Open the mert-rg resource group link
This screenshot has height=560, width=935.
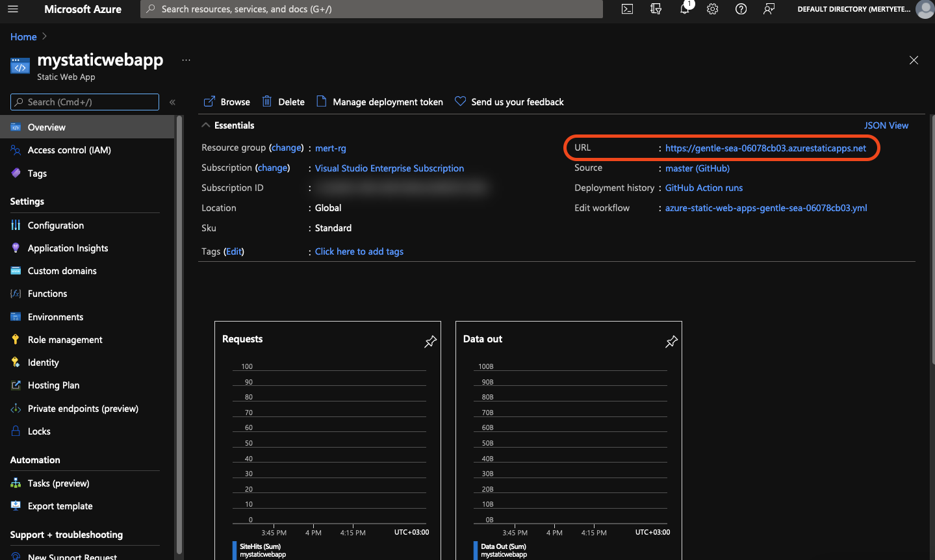tap(331, 148)
